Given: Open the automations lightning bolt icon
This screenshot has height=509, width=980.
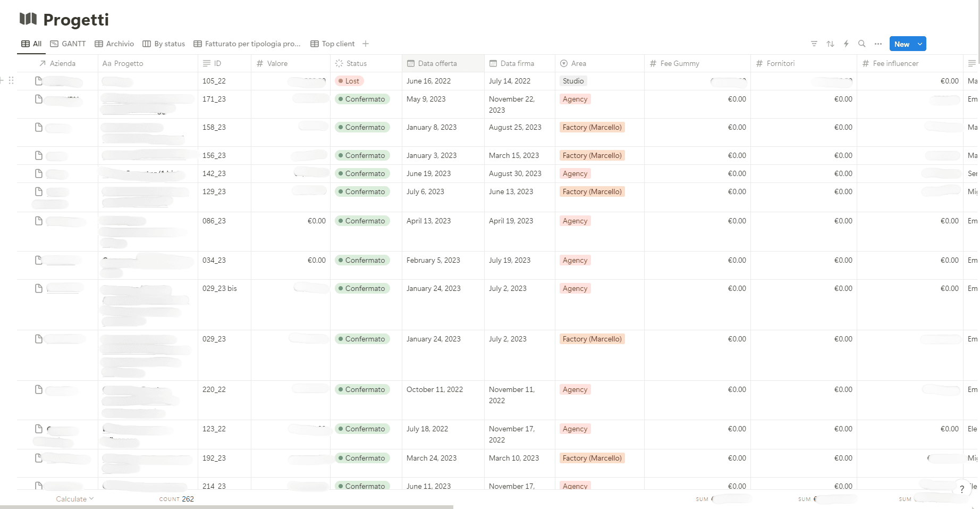Looking at the screenshot, I should [846, 44].
